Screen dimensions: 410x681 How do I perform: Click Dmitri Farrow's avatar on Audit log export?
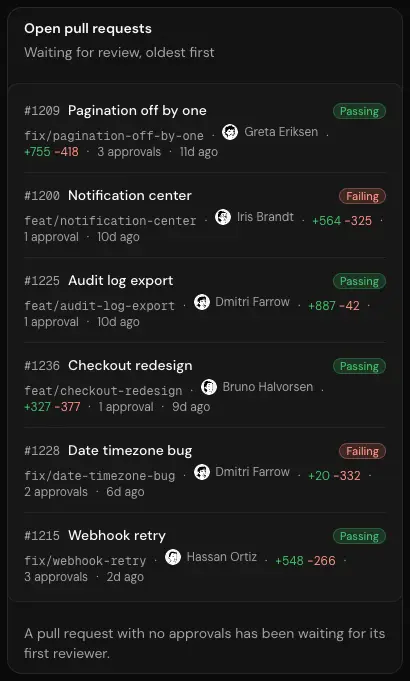click(x=202, y=302)
